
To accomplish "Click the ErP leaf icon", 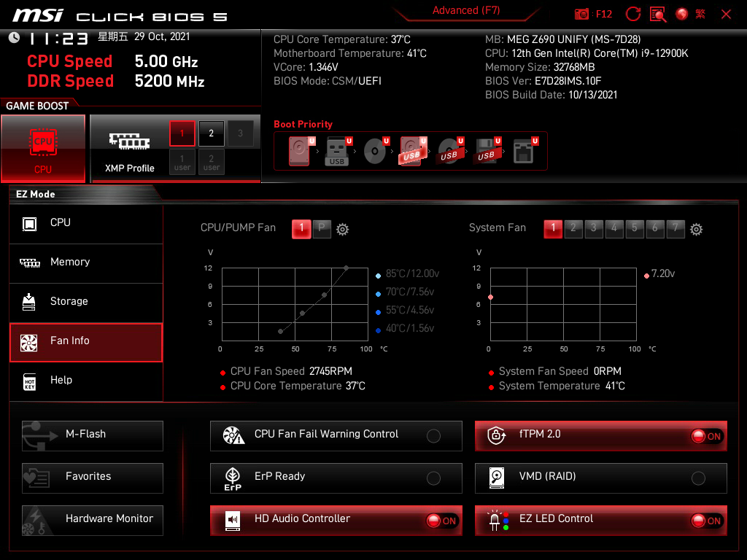I will pos(233,478).
